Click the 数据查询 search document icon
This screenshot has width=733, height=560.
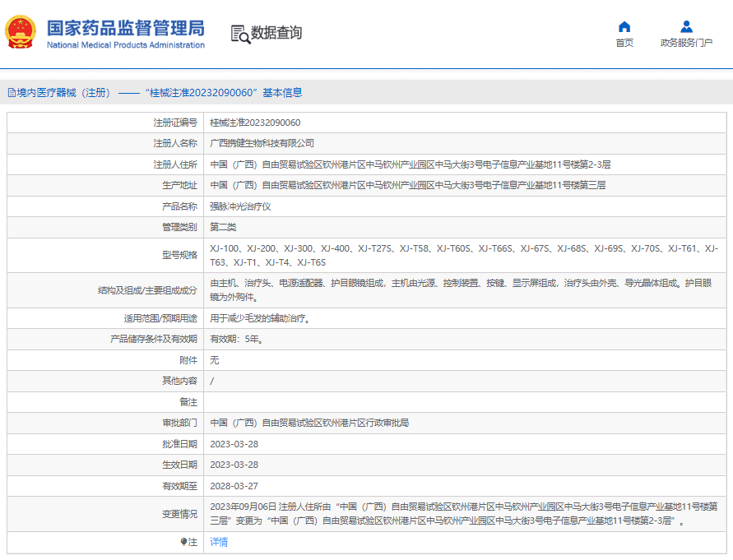(x=240, y=34)
